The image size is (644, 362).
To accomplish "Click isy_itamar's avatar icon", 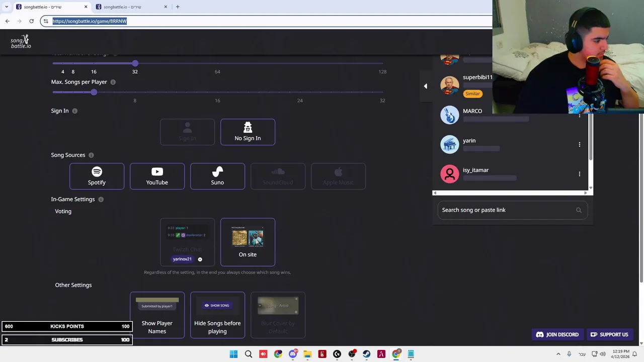I will click(450, 174).
